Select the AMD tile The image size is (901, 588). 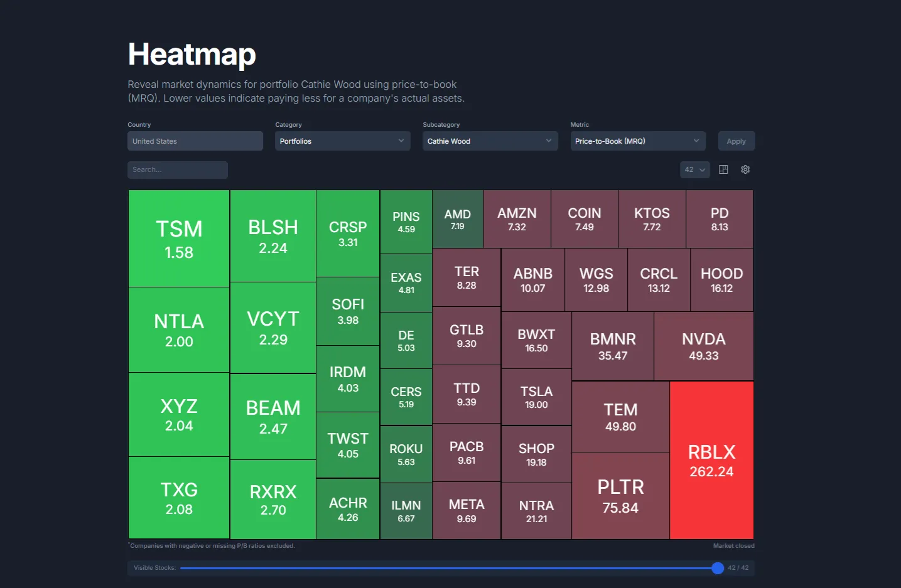(x=457, y=219)
